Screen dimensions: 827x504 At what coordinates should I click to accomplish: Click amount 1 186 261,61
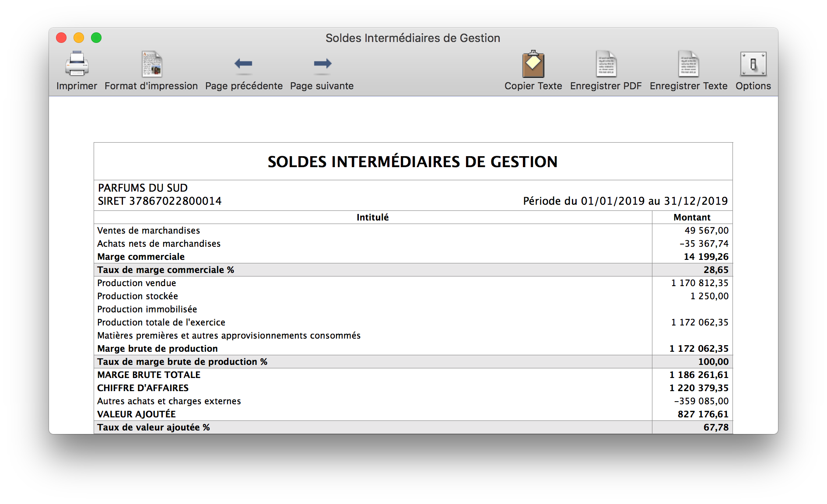[699, 375]
